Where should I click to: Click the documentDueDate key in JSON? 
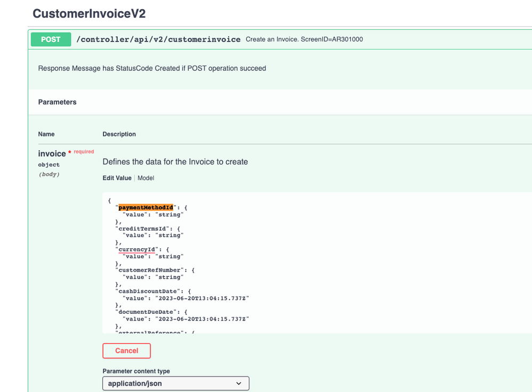coord(146,312)
